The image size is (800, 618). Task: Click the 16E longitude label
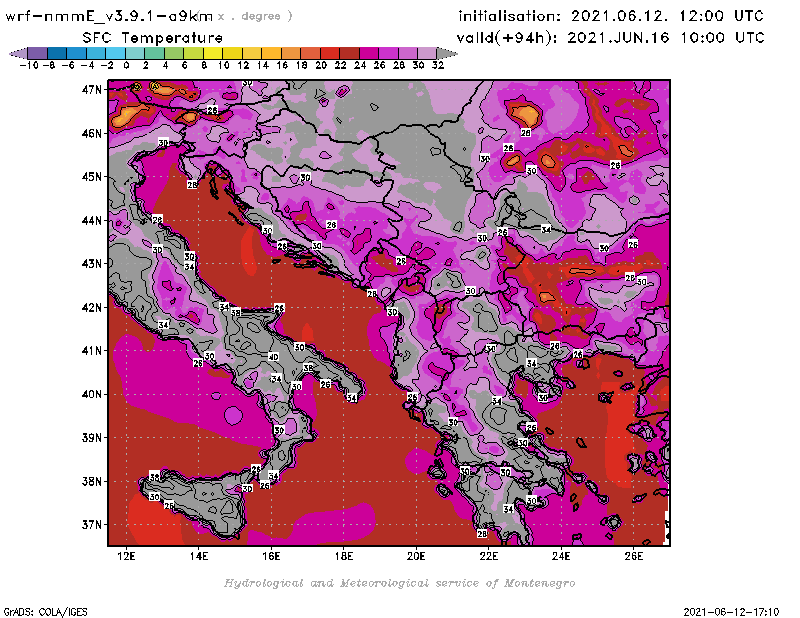pos(271,556)
